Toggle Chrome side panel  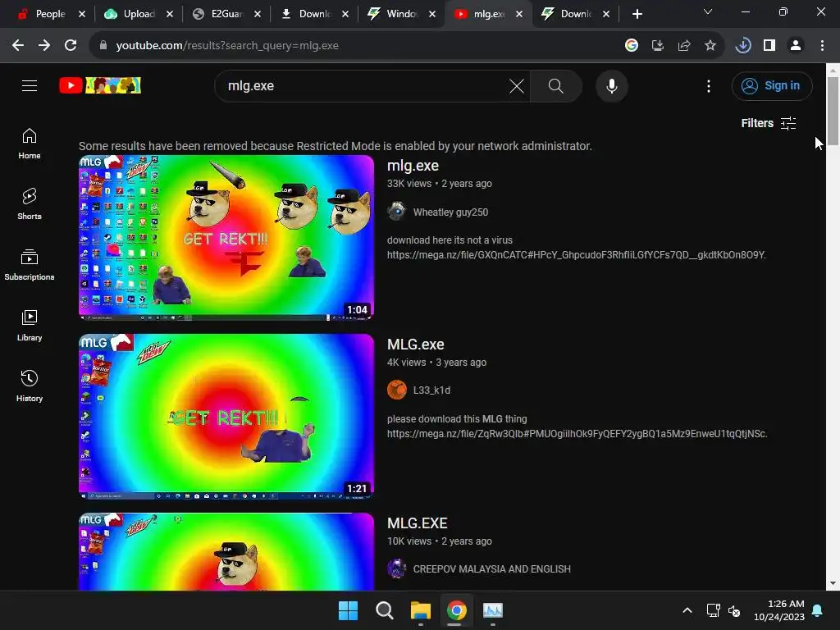pyautogui.click(x=769, y=46)
